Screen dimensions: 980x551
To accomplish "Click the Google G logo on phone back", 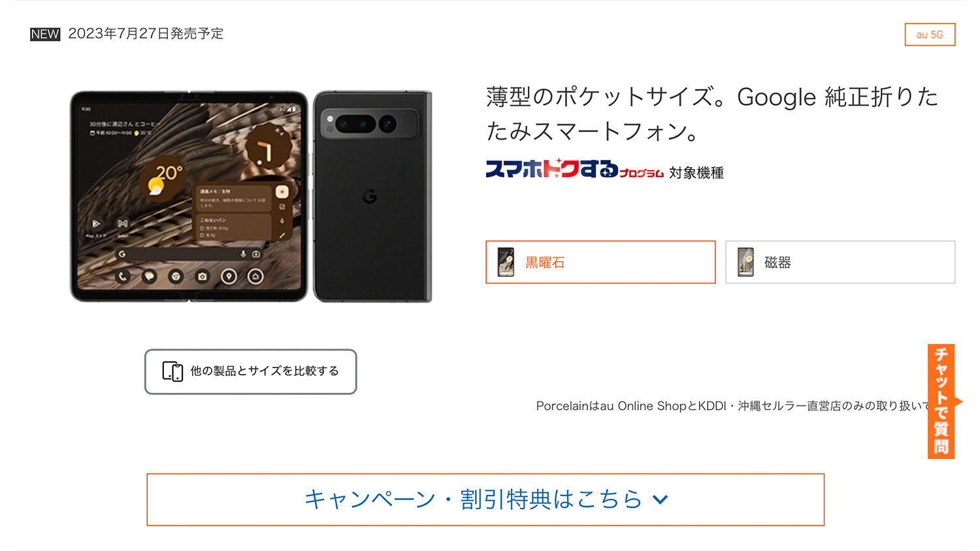I will tap(370, 197).
